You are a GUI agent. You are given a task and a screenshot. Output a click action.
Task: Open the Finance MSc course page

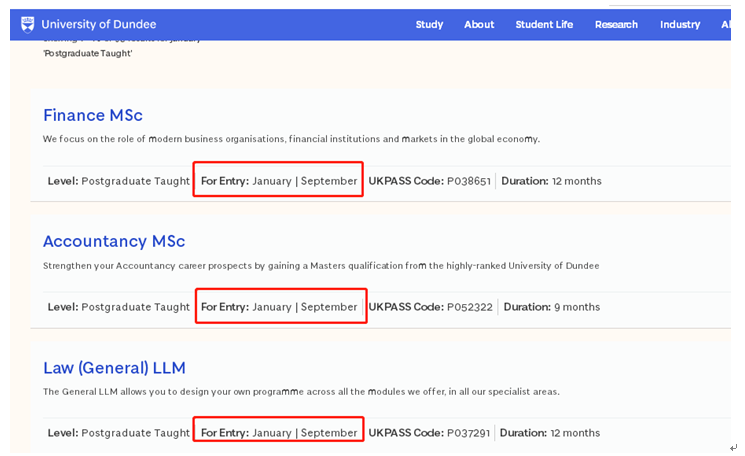pyautogui.click(x=93, y=115)
